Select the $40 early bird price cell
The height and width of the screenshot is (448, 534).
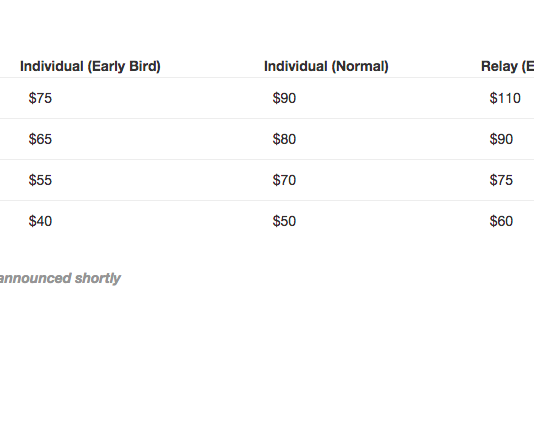tap(40, 221)
